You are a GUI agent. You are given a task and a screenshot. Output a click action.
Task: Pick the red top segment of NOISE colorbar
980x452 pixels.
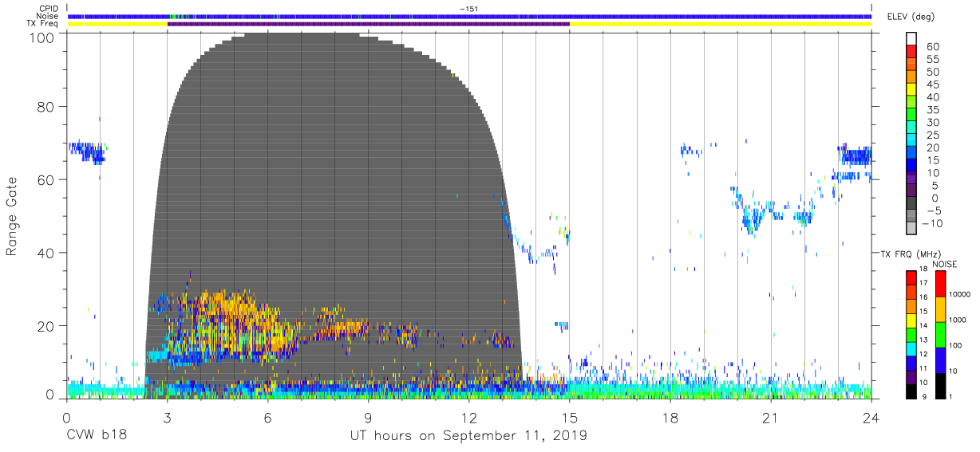tap(941, 284)
